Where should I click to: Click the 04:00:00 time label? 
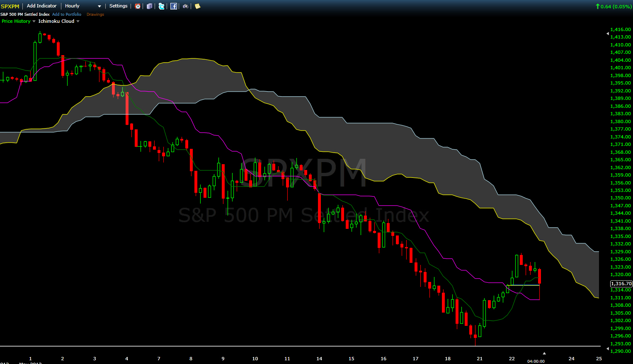(x=536, y=362)
